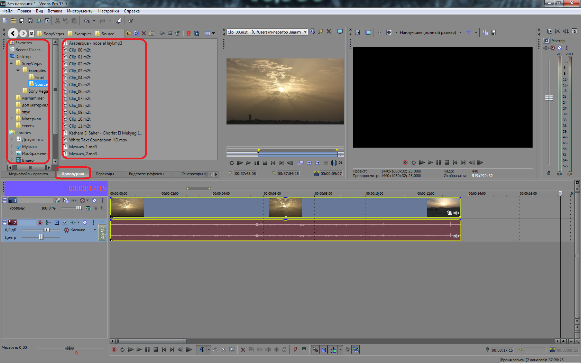Screen dimensions: 581x363
Task: Open the Explorer Views dropdown arrow
Action: tap(213, 33)
